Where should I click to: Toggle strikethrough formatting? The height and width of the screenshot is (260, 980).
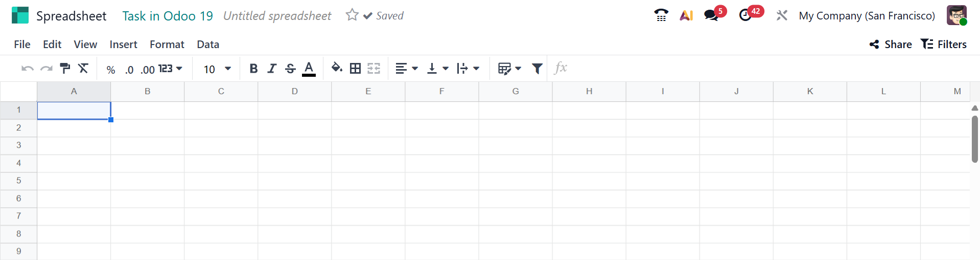click(290, 69)
